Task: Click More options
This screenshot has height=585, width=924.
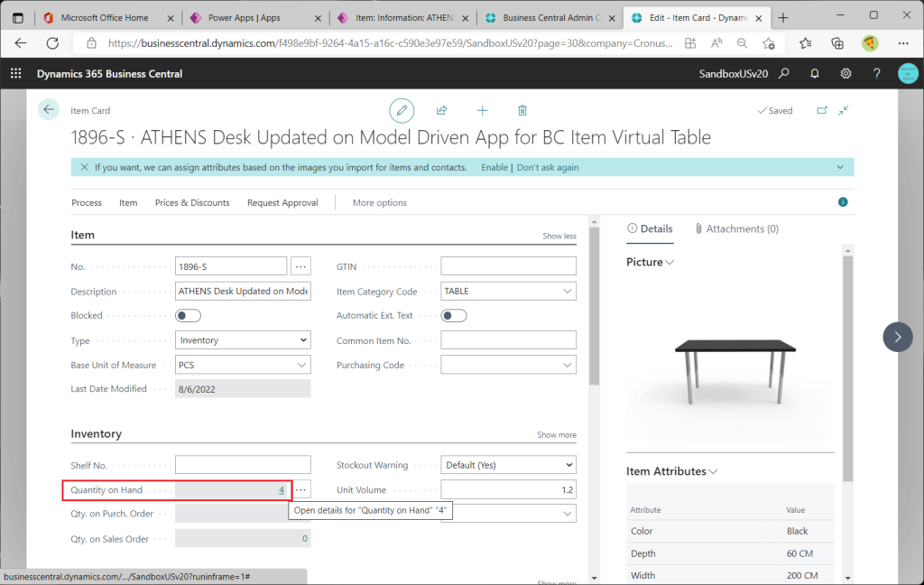Action: pyautogui.click(x=380, y=203)
